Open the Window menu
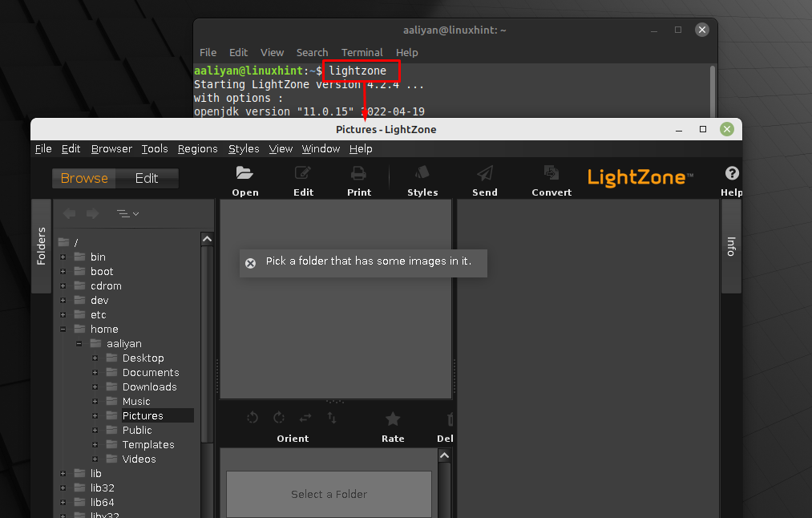This screenshot has width=812, height=518. pos(321,148)
